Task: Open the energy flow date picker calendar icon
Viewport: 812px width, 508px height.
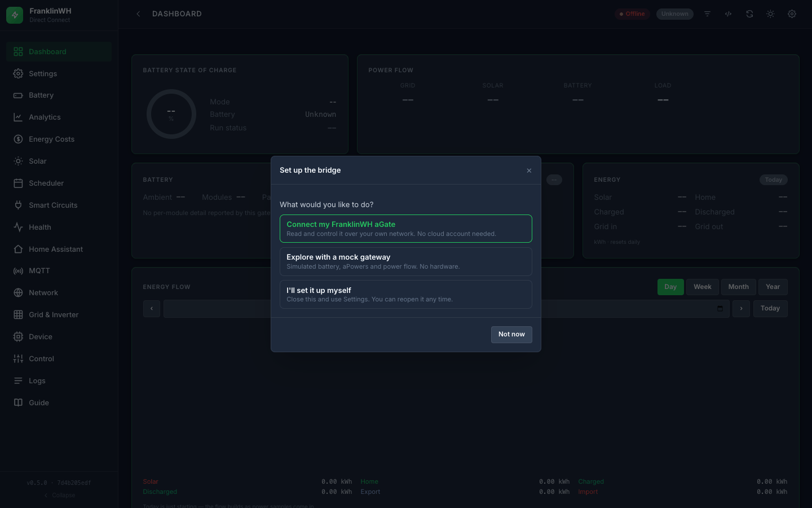Action: [x=720, y=309]
